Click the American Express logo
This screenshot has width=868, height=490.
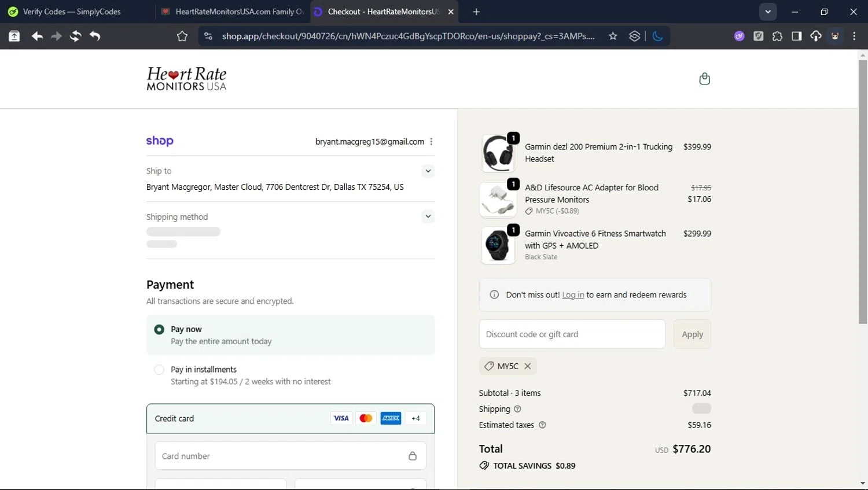[x=391, y=418]
